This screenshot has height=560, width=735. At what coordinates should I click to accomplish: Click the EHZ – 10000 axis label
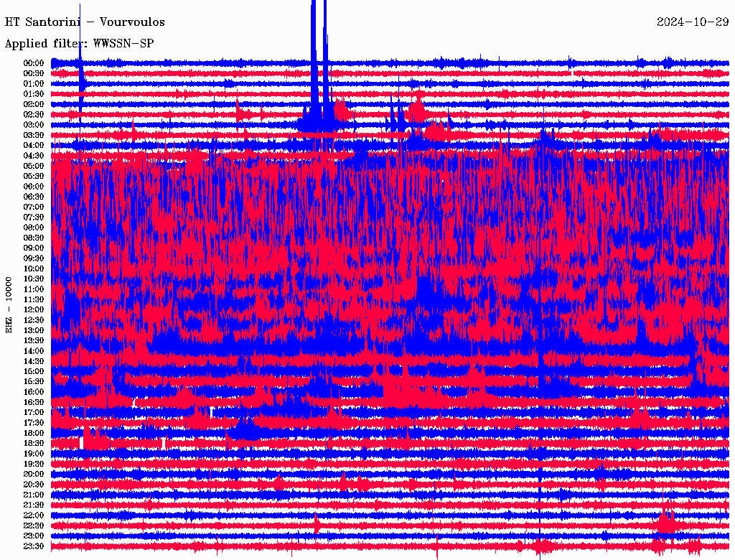tap(9, 305)
